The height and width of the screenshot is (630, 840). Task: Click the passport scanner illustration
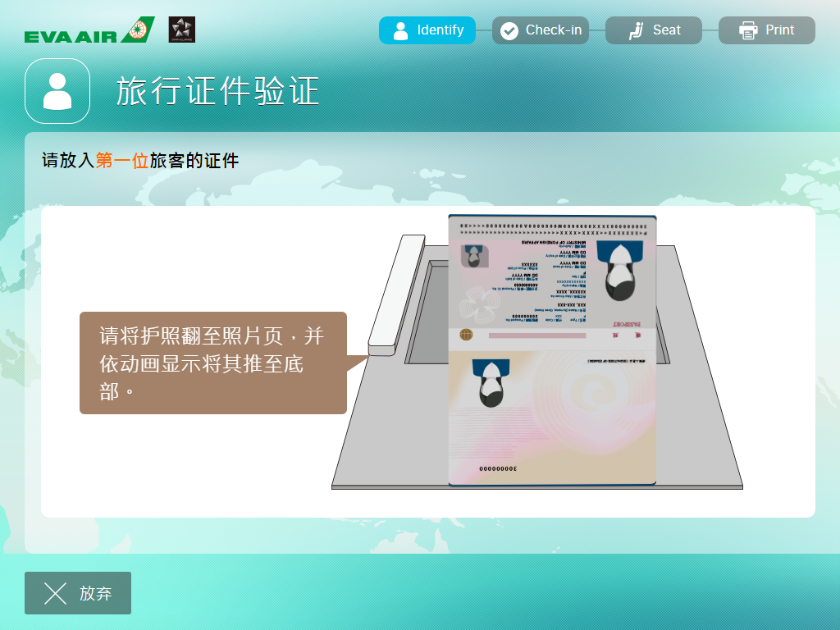pos(537,352)
